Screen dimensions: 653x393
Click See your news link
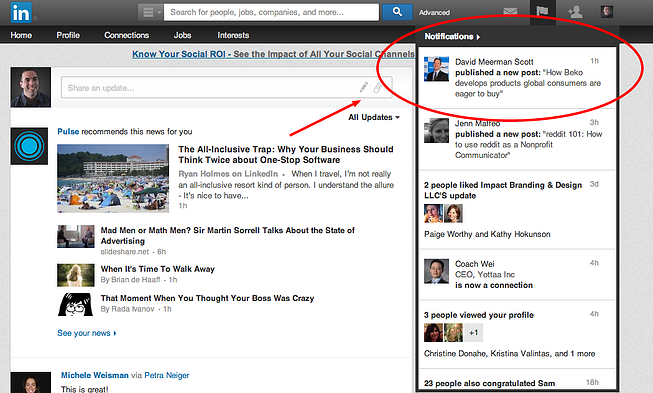coord(87,333)
